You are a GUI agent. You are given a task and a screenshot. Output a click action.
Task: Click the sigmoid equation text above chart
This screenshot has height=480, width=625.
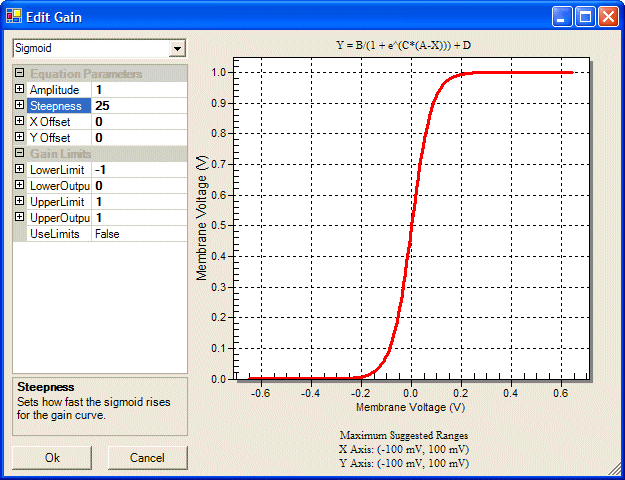[403, 45]
